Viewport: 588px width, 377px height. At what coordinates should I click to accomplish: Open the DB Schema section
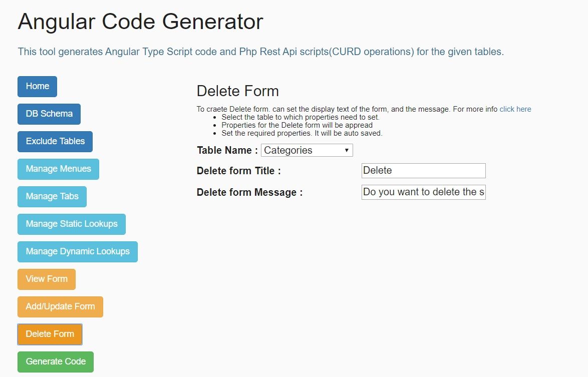pyautogui.click(x=49, y=114)
